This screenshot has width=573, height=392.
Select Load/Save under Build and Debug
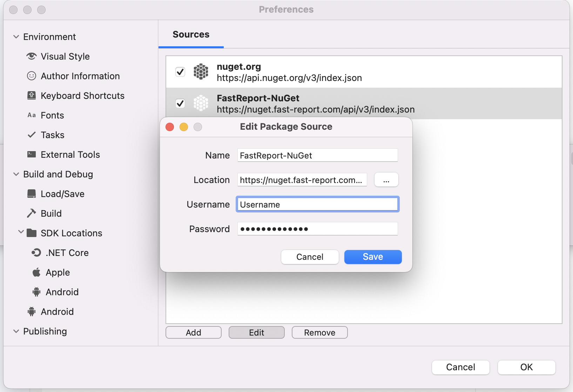[x=63, y=194]
